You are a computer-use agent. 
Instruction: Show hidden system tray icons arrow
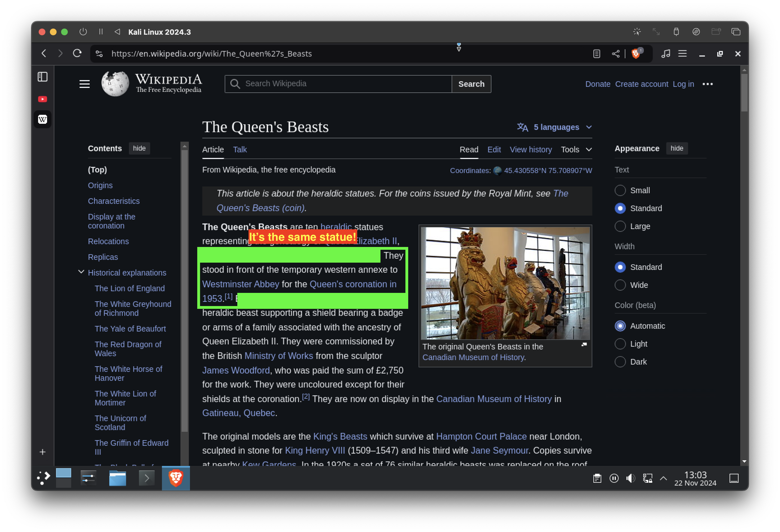(663, 478)
